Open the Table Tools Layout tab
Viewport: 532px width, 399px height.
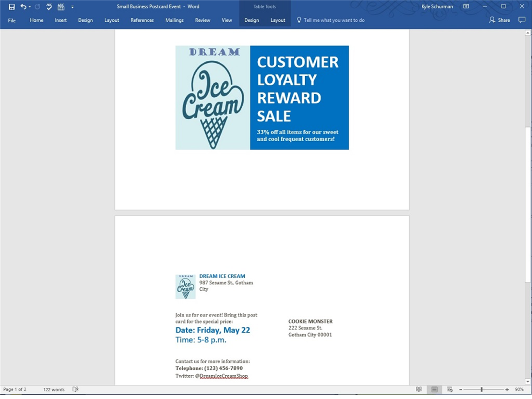(x=278, y=20)
